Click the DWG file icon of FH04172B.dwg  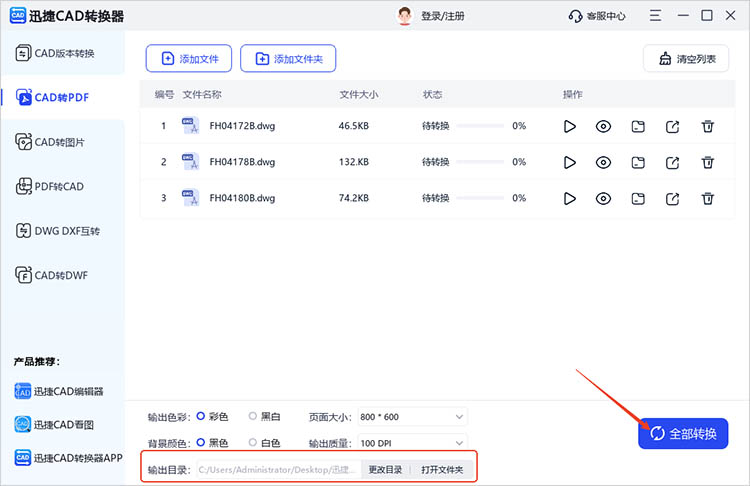coord(190,126)
